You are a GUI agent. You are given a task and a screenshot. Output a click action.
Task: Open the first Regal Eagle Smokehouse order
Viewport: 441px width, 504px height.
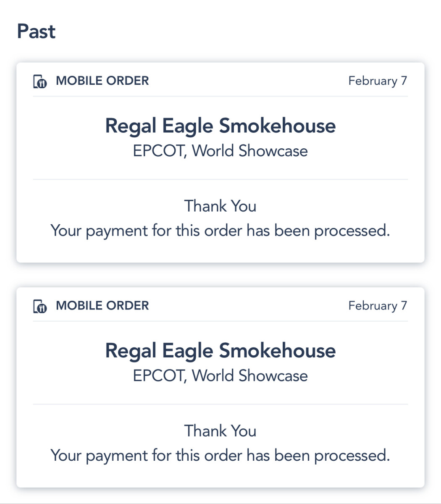[x=220, y=126]
